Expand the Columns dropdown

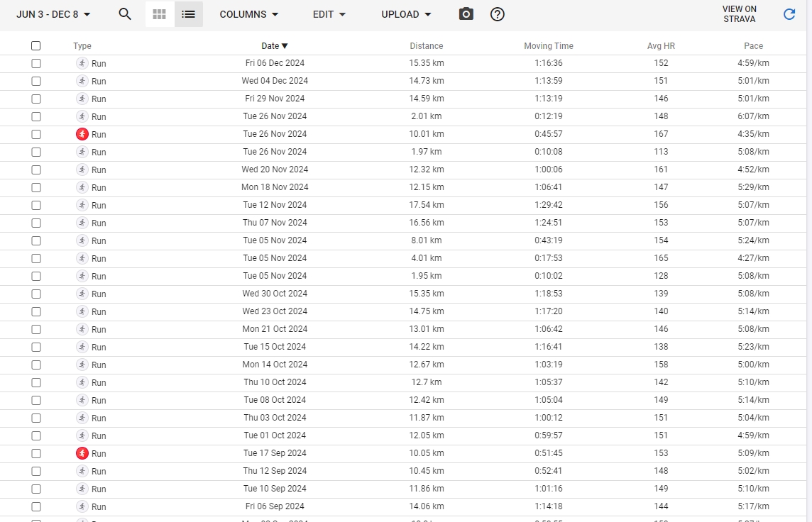tap(248, 14)
